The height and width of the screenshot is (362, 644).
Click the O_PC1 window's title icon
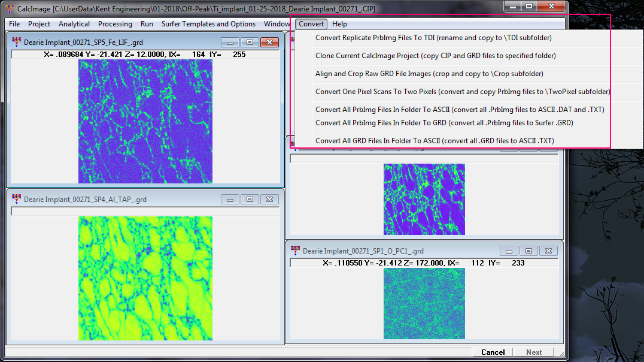(x=295, y=251)
